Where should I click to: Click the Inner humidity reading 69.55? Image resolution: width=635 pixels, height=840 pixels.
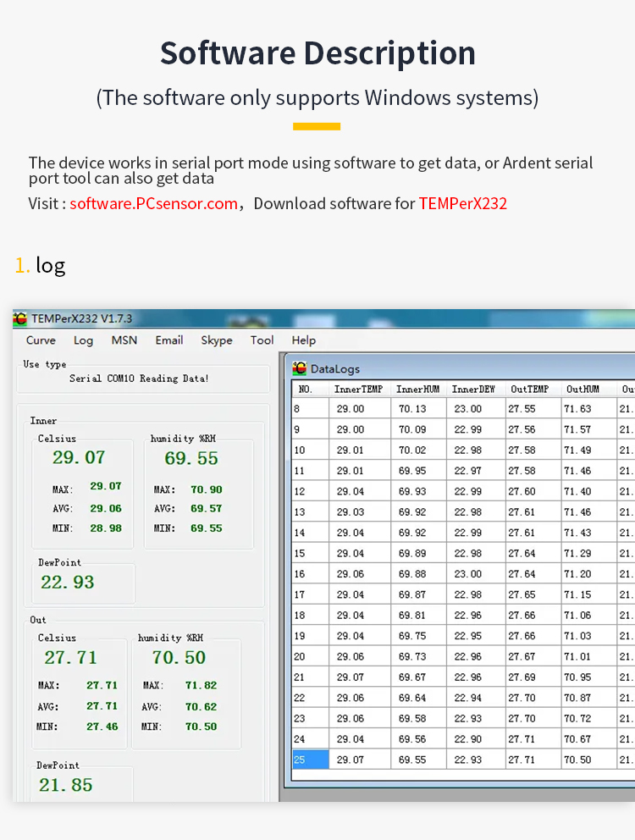[191, 459]
